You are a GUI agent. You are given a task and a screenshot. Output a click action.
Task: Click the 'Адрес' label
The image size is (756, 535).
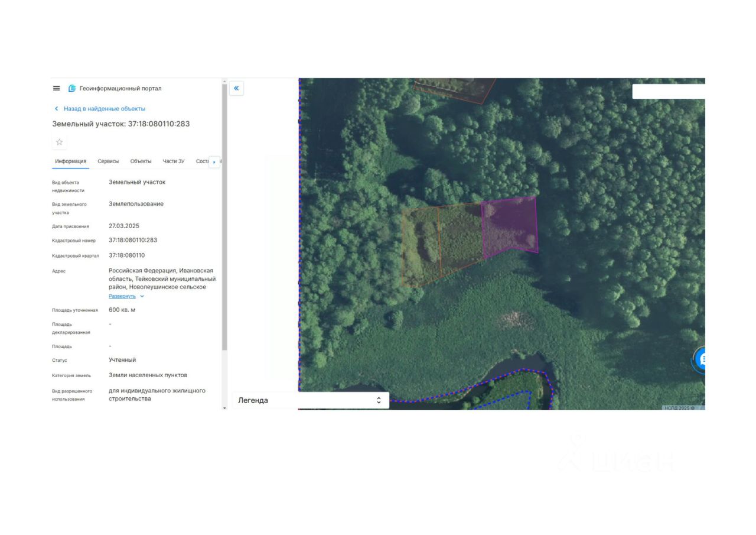(59, 271)
